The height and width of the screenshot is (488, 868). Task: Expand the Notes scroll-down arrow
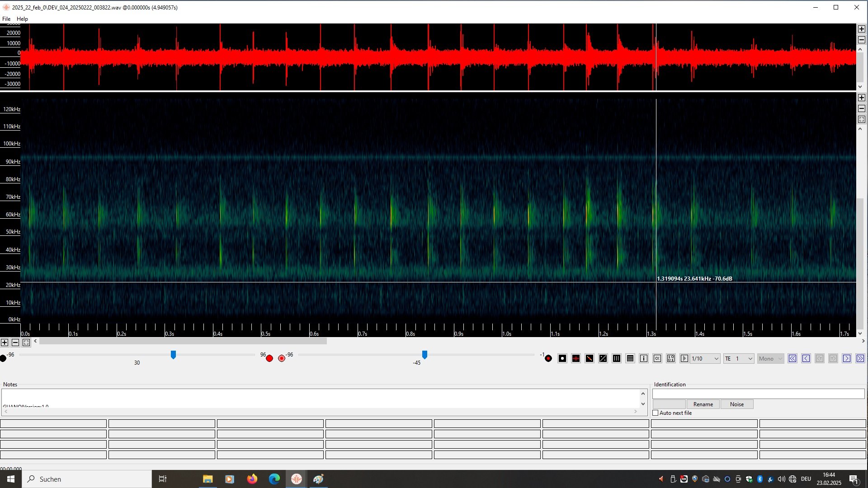643,404
